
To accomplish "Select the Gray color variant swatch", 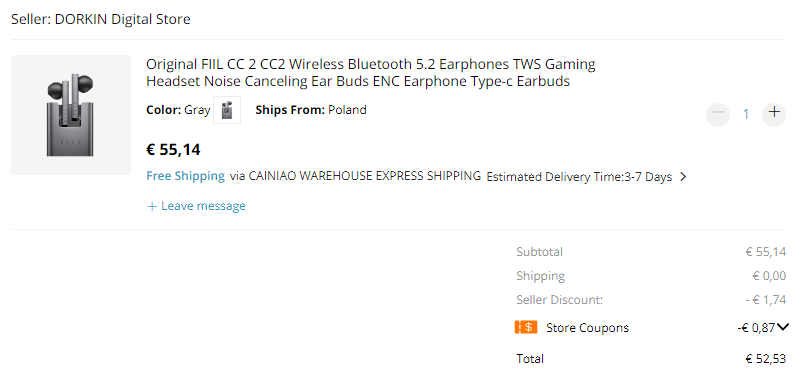I will (x=227, y=110).
